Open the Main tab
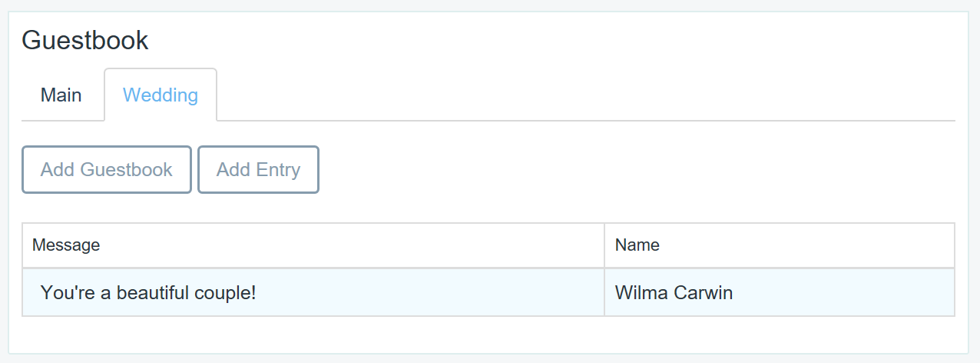The height and width of the screenshot is (363, 980). coord(61,95)
